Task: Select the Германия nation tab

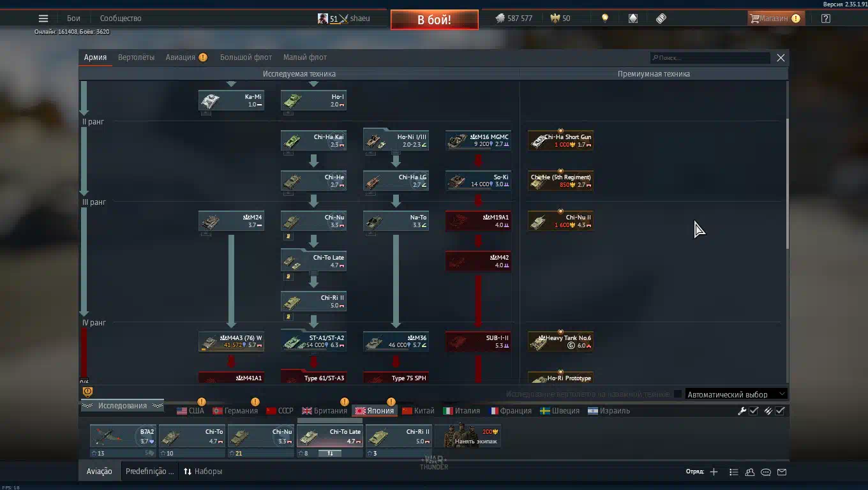Action: (x=235, y=411)
